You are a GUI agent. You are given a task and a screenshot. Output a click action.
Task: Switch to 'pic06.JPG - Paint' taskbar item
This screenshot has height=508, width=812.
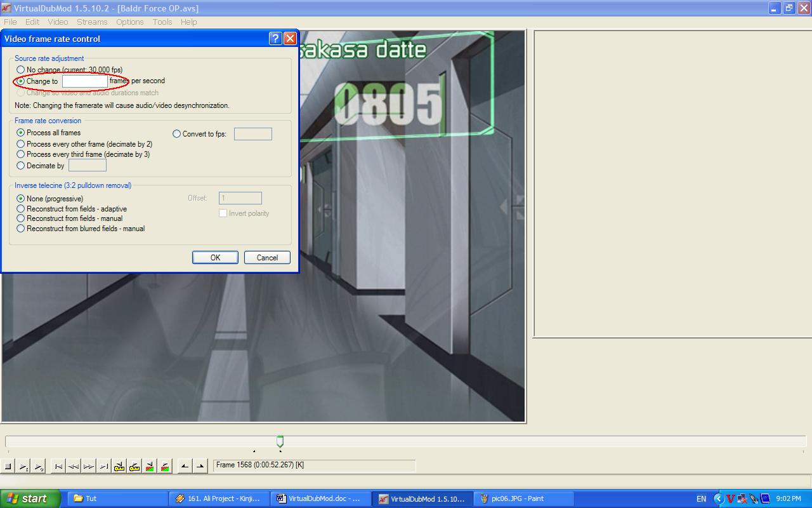[523, 498]
